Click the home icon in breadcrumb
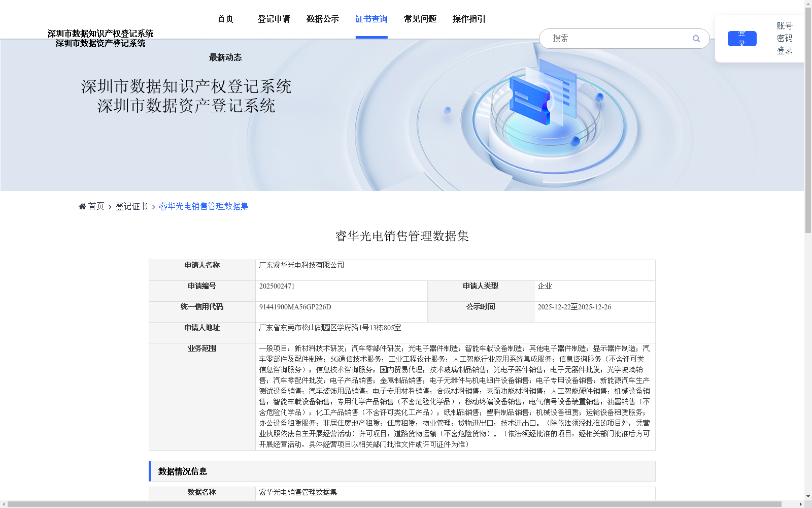 click(x=82, y=206)
